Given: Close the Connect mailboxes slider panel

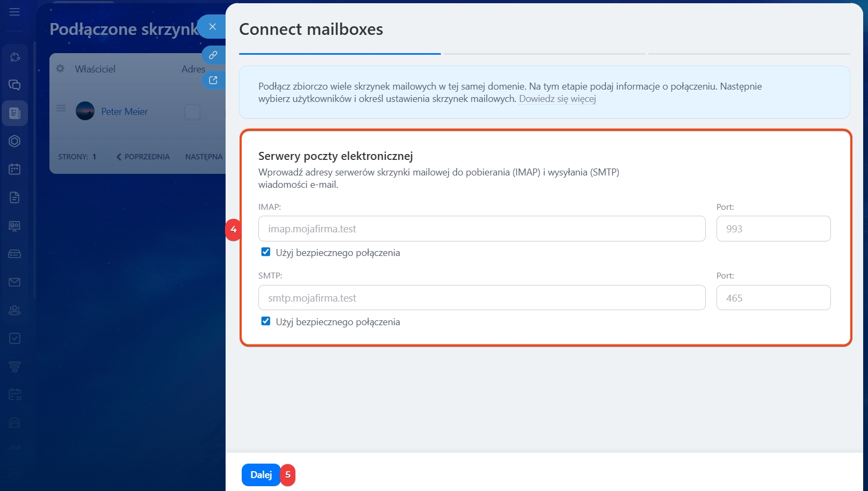Looking at the screenshot, I should 212,26.
